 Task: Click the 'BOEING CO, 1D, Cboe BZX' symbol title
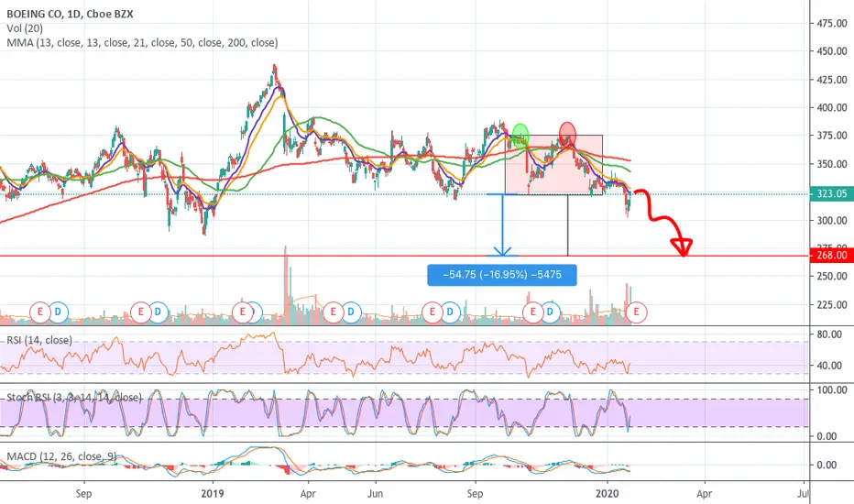(70, 14)
